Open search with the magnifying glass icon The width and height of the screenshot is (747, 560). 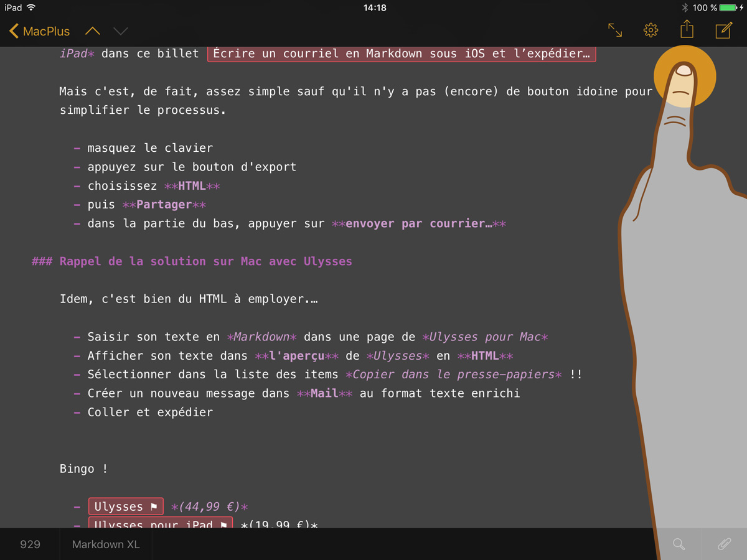pyautogui.click(x=679, y=544)
